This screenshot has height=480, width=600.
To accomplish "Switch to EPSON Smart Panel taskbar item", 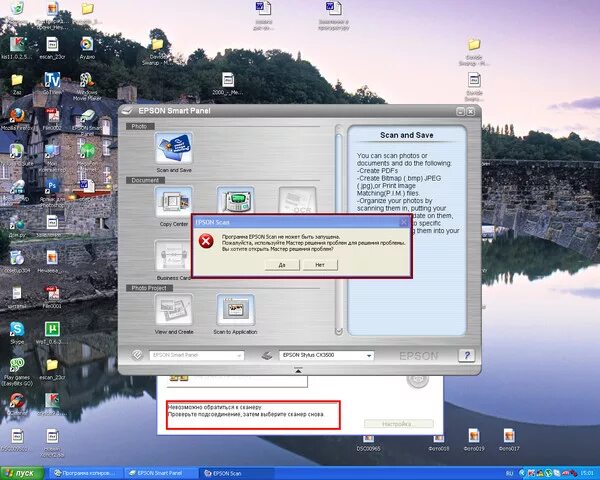I will [160, 473].
